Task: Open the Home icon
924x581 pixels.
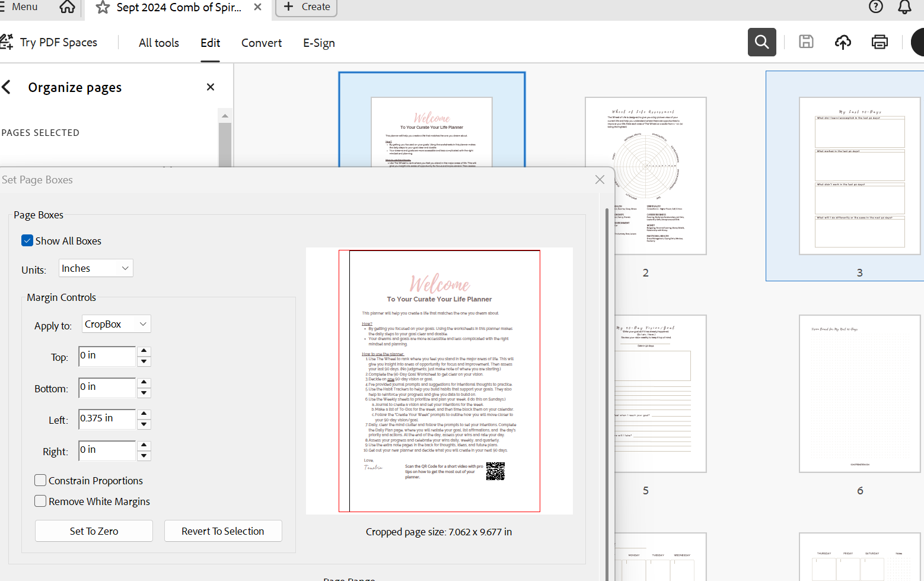Action: pyautogui.click(x=68, y=7)
